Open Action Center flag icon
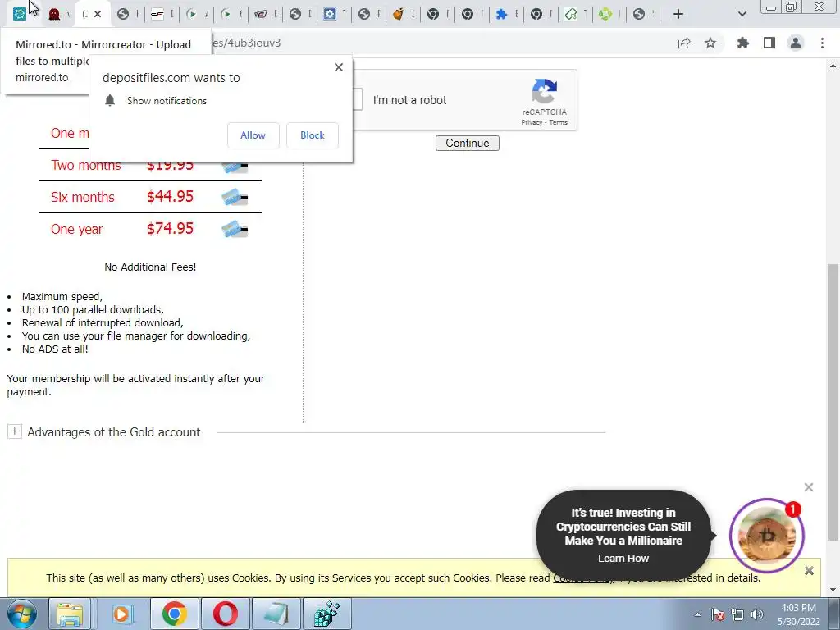This screenshot has height=630, width=840. [x=718, y=614]
